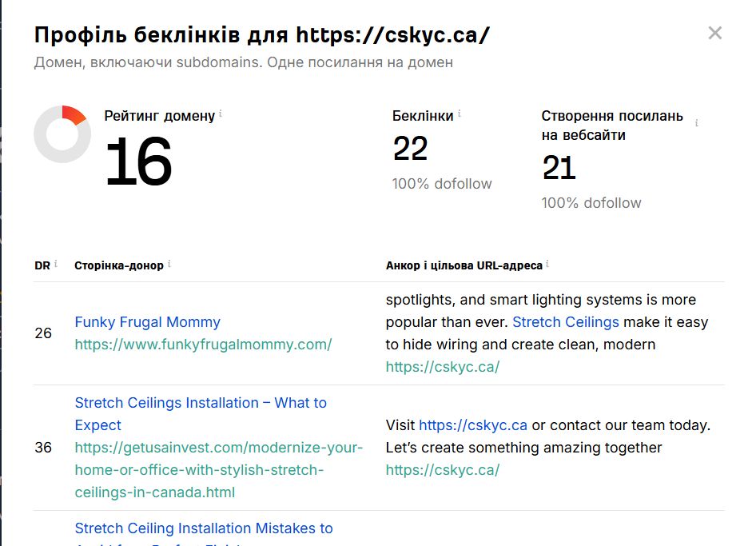Click the Сторінка-донор column header
The width and height of the screenshot is (756, 546).
point(118,265)
